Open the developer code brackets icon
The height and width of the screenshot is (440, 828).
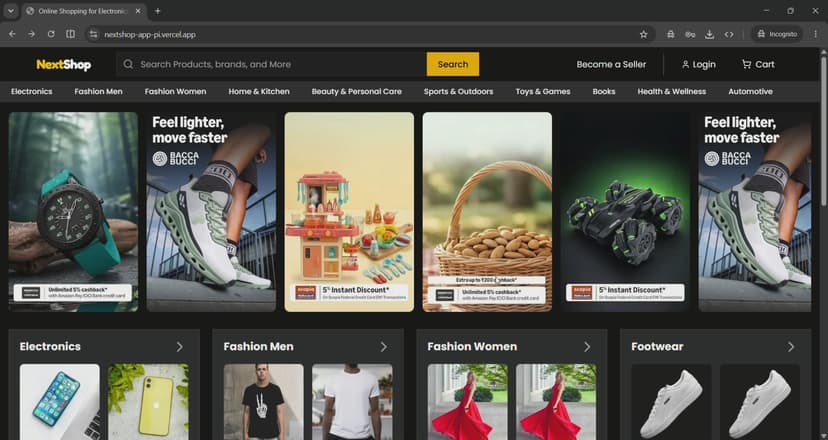[729, 34]
